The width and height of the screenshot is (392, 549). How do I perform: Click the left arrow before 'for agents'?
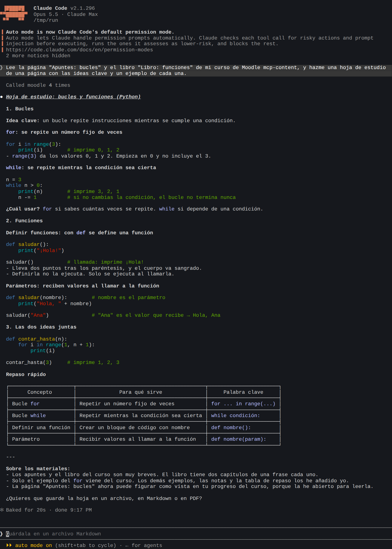pos(127,545)
